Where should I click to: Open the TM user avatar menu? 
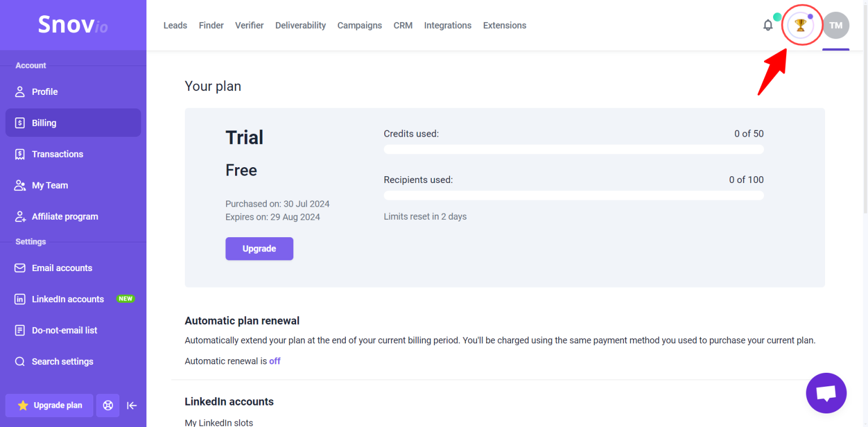836,25
